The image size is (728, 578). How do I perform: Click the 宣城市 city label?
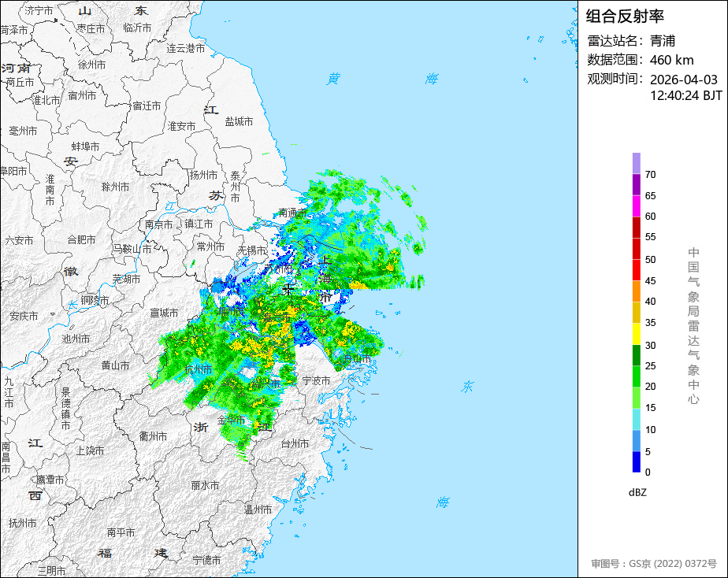point(164,313)
